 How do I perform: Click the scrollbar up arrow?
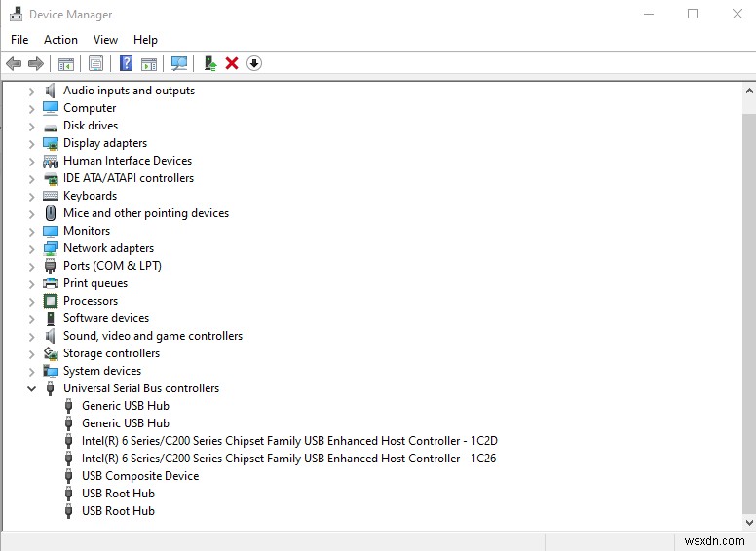[749, 91]
